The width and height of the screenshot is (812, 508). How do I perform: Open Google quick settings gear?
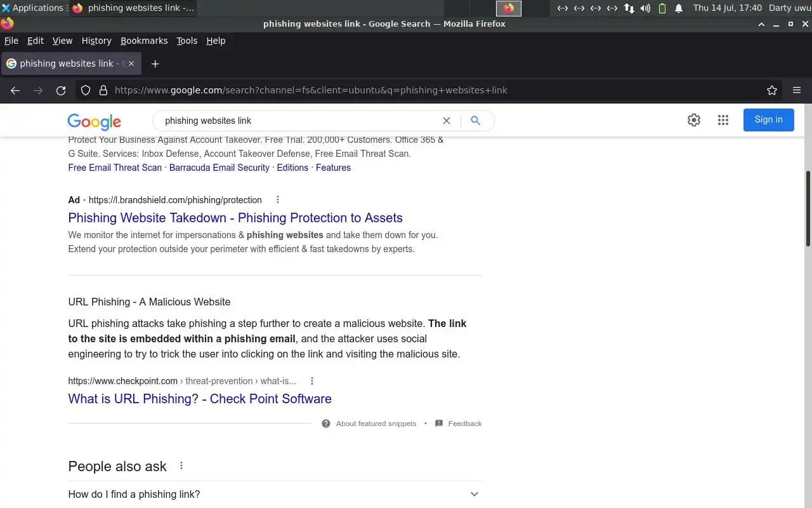[694, 120]
